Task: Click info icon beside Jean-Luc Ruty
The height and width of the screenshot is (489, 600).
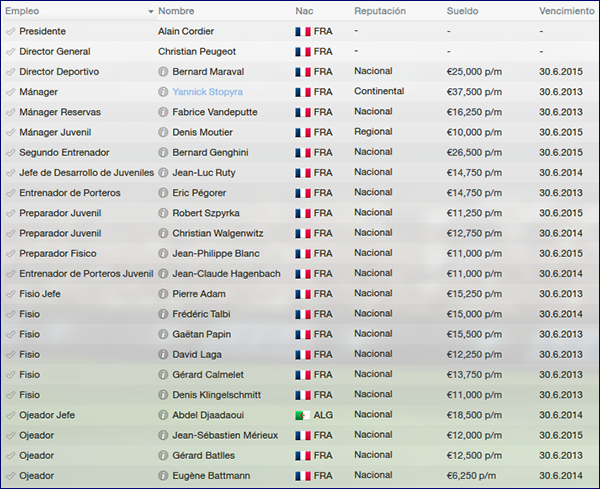Action: point(163,173)
